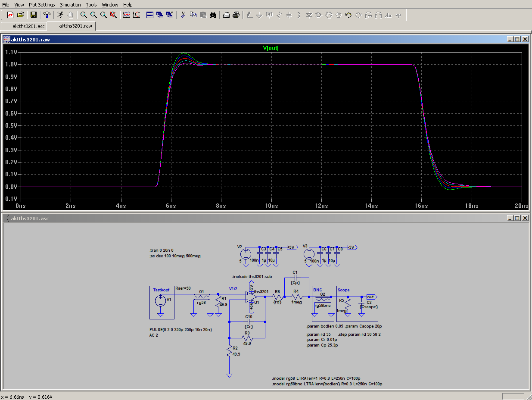Viewport: 532px width, 400px height.
Task: Click the Halt hand icon
Action: 70,15
